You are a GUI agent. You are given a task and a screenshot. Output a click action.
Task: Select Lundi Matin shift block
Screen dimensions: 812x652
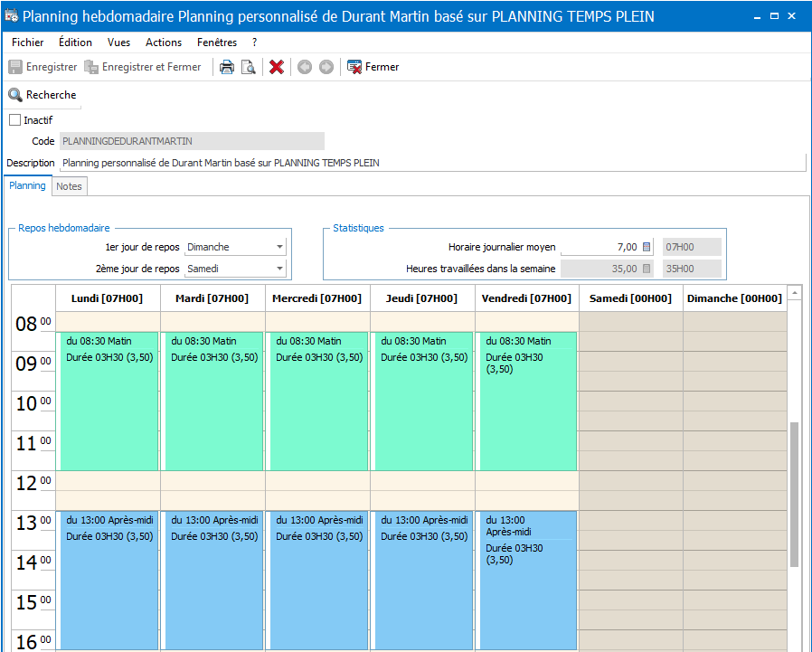point(108,402)
